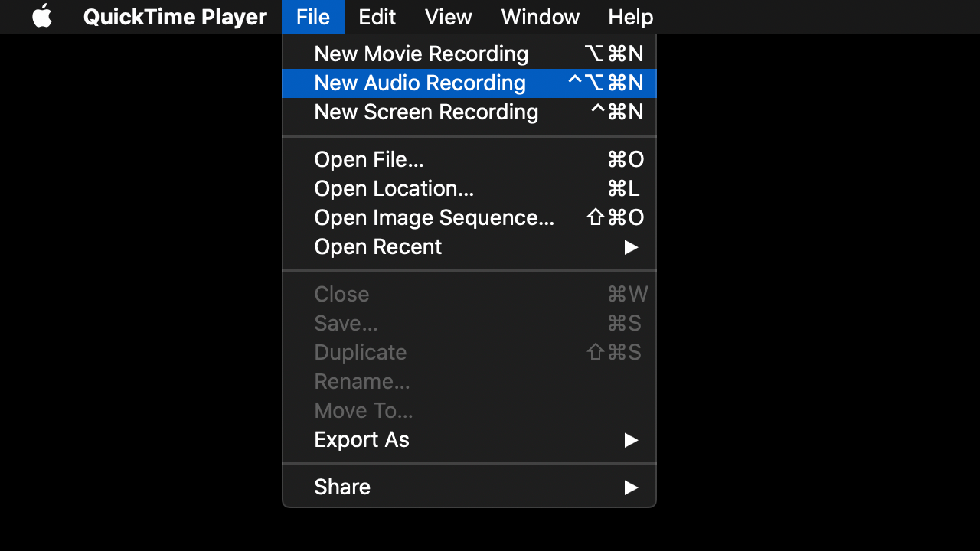The image size is (980, 551).
Task: Open the QuickTime Player application menu
Action: pyautogui.click(x=175, y=17)
